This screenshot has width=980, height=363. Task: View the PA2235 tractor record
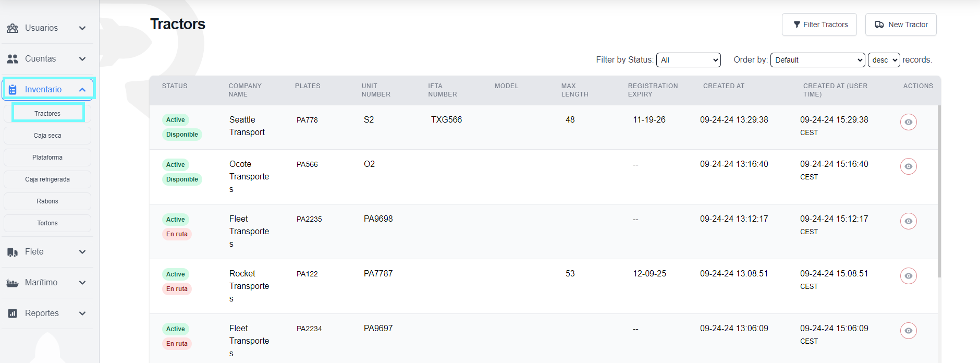pyautogui.click(x=909, y=221)
